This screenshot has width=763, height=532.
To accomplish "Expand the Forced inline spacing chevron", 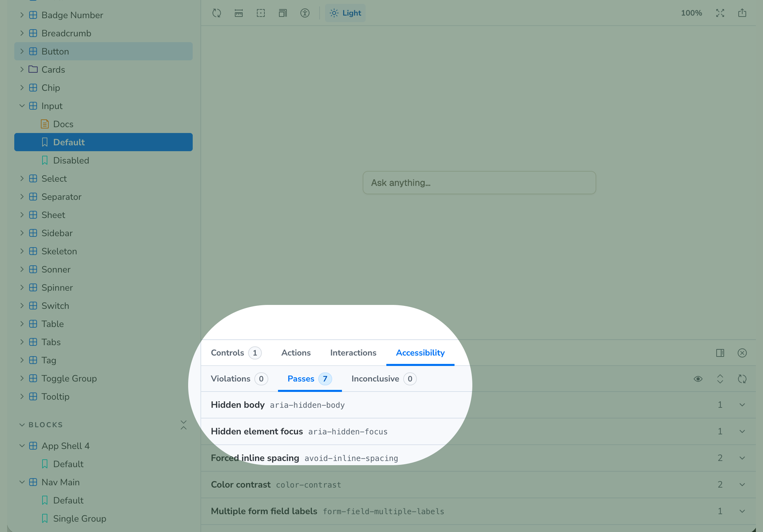I will [742, 458].
